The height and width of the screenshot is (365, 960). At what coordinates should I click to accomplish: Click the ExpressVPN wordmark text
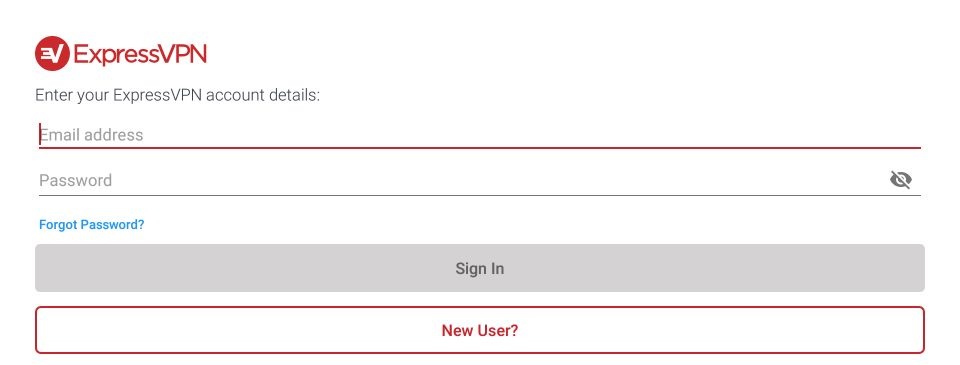click(140, 54)
